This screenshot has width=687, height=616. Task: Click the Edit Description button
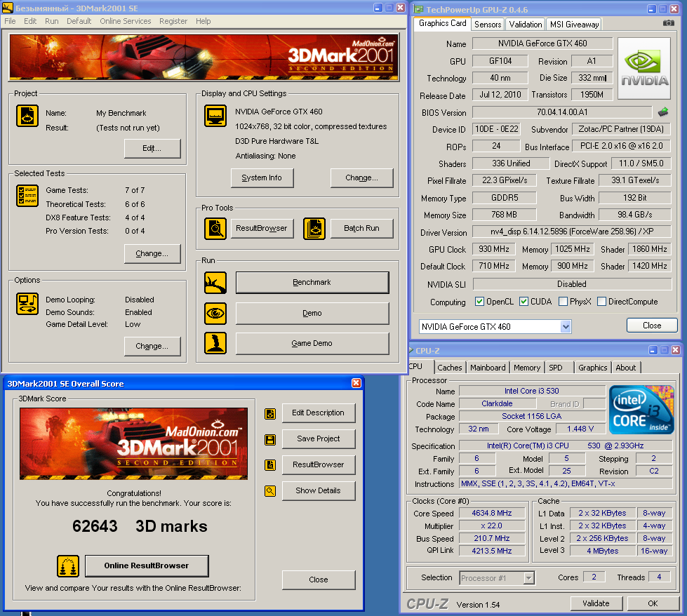[x=319, y=413]
